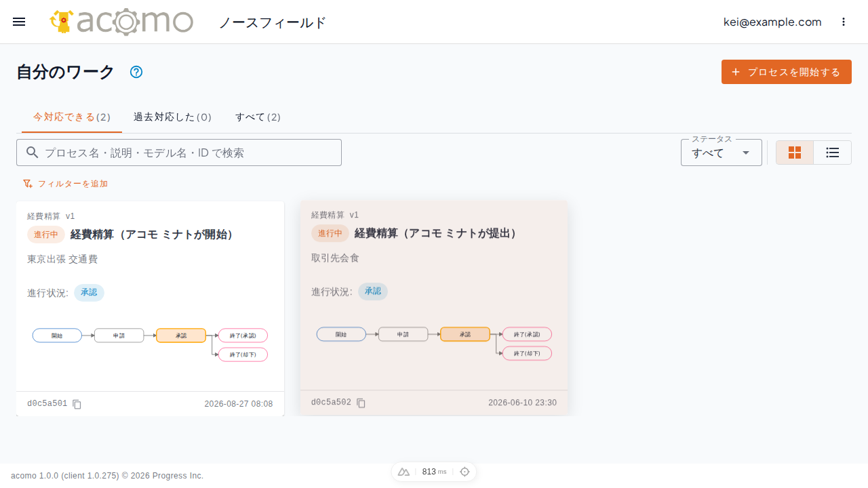Click timestamp 2026-08-27 08:08
This screenshot has height=488, width=868.
[x=239, y=404]
